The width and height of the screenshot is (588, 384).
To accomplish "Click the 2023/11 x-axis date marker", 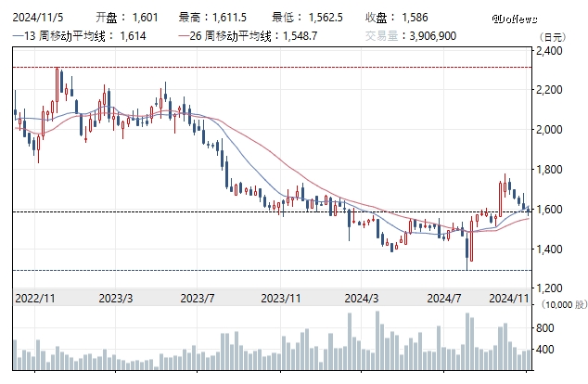I will (282, 298).
